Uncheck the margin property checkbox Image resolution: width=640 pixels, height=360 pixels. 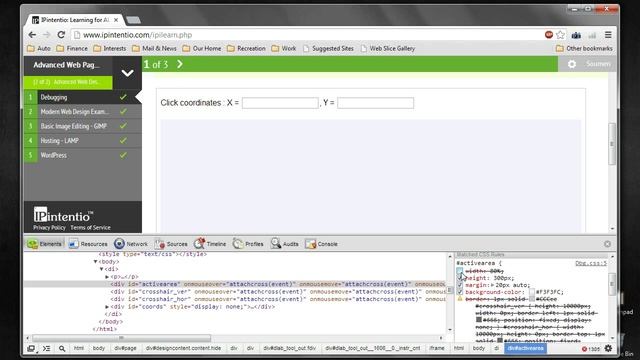(x=460, y=285)
